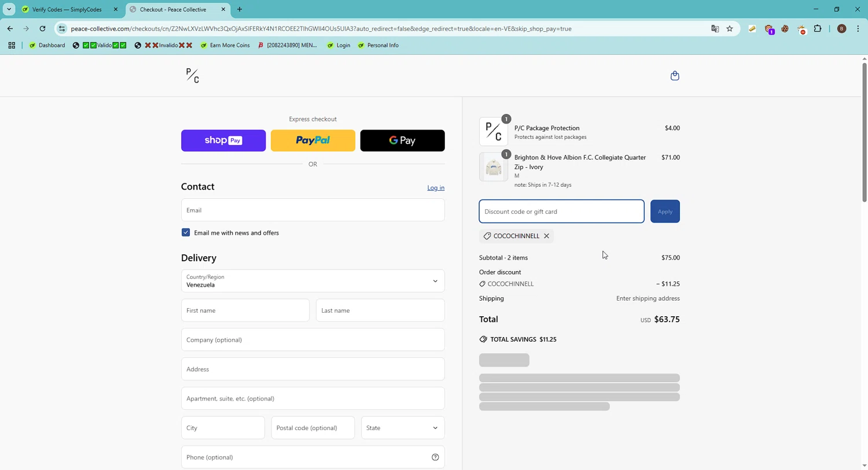Switch to Verify Codes — SimplyCodes tab
Viewport: 868px width, 470px height.
pos(67,9)
